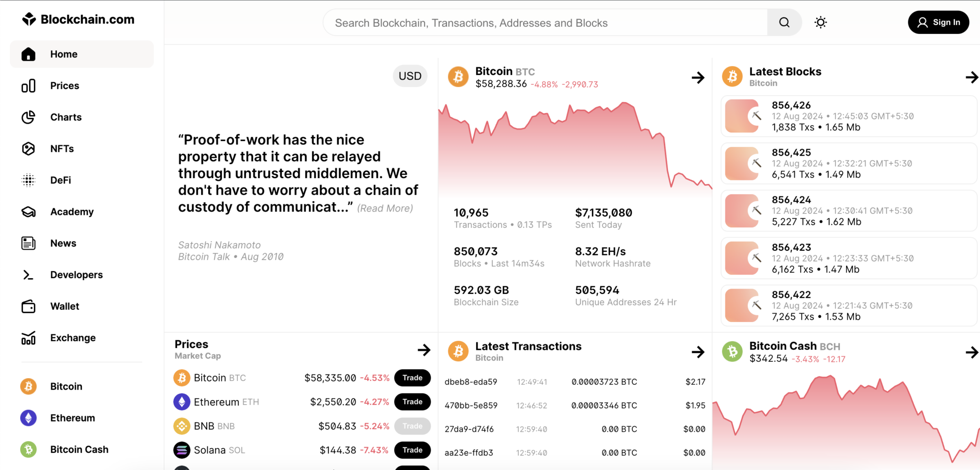Expand Latest Transactions via right arrow
The width and height of the screenshot is (980, 470).
(698, 352)
